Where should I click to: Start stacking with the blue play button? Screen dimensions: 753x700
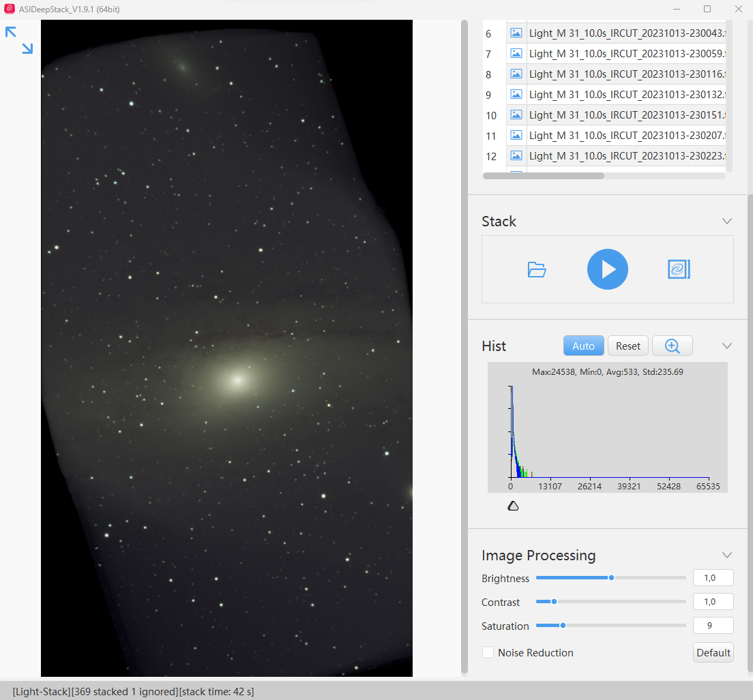608,269
